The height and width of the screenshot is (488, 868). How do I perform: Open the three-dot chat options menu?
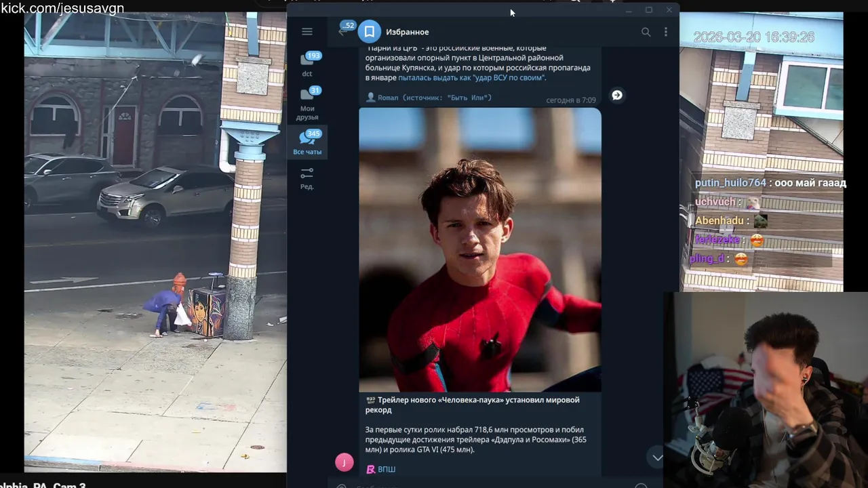pos(666,32)
